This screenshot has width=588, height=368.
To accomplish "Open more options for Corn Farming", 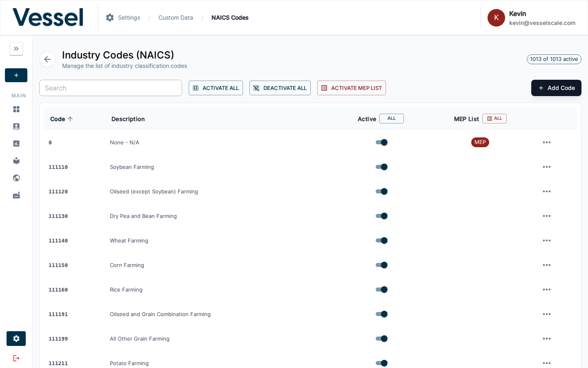I will point(547,265).
